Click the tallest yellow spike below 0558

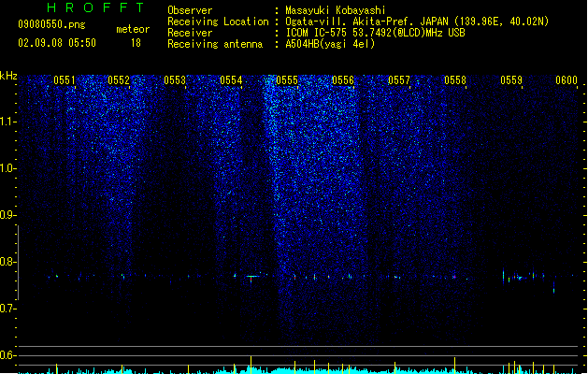click(x=455, y=366)
